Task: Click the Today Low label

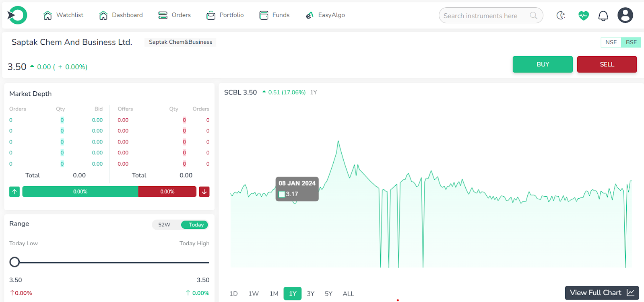Action: [x=23, y=243]
